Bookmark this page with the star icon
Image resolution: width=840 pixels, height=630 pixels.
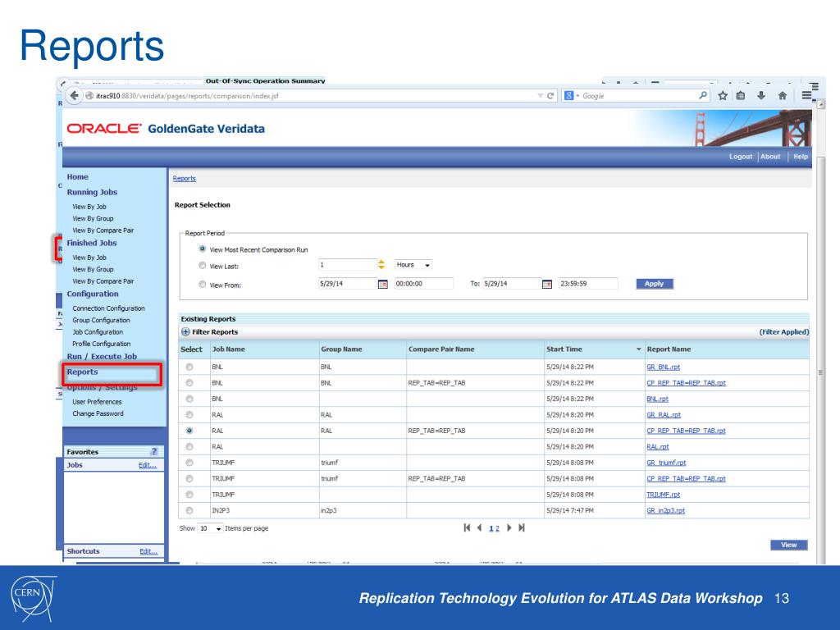coord(722,95)
